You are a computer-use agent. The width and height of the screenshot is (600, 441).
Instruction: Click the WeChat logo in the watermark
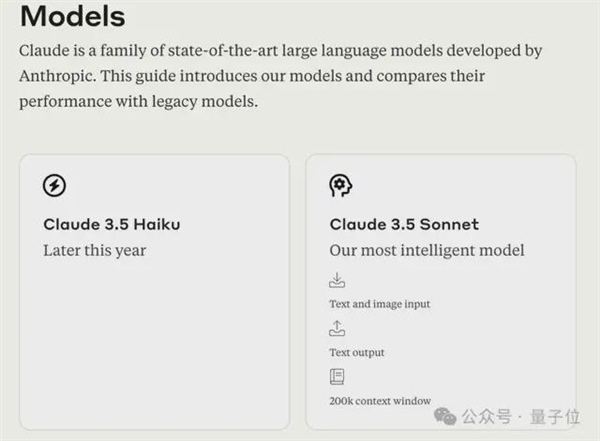[449, 413]
